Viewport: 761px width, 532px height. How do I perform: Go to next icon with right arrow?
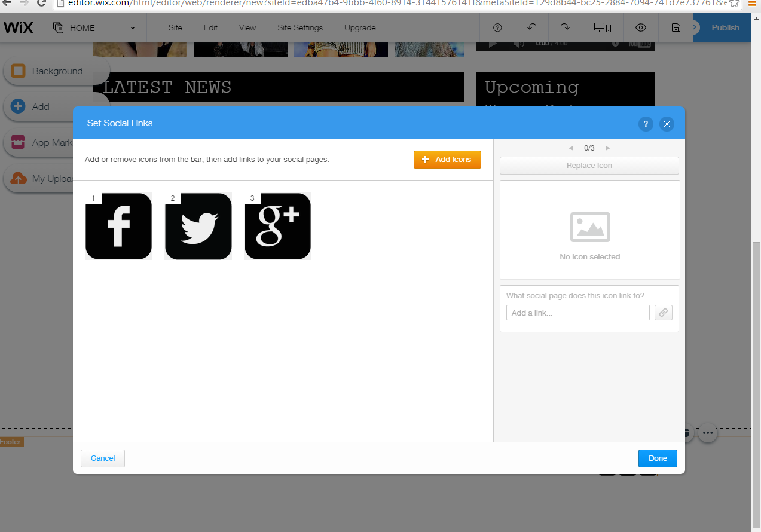pyautogui.click(x=608, y=148)
